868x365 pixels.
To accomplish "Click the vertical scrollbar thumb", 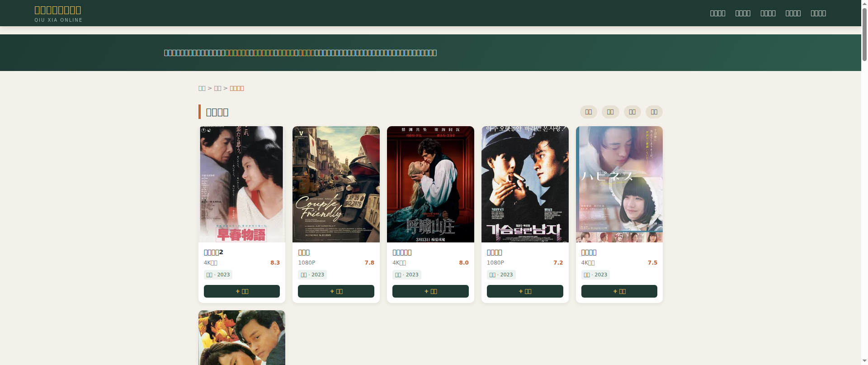I will 864,34.
